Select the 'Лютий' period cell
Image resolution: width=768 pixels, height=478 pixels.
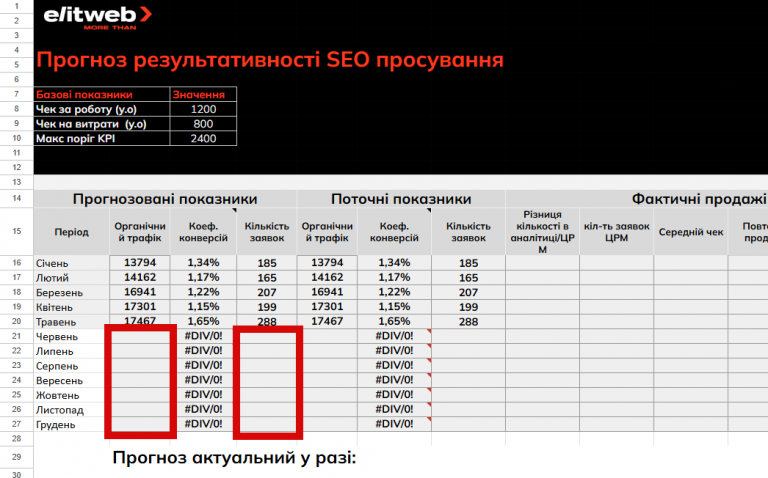click(x=72, y=277)
